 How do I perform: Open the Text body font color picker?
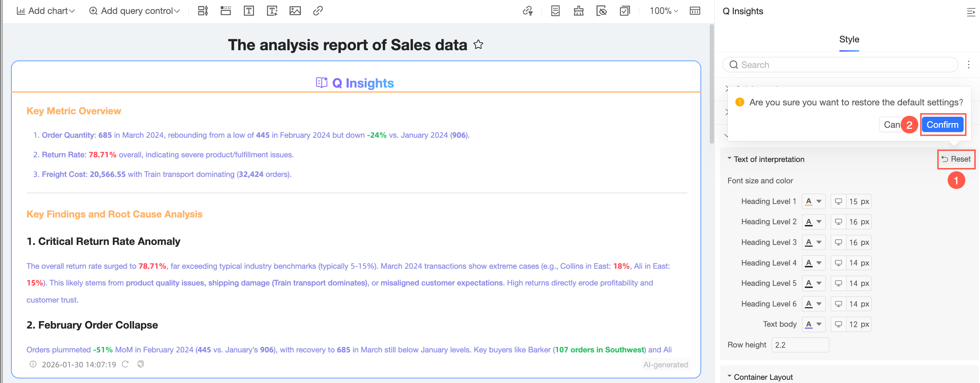[813, 324]
